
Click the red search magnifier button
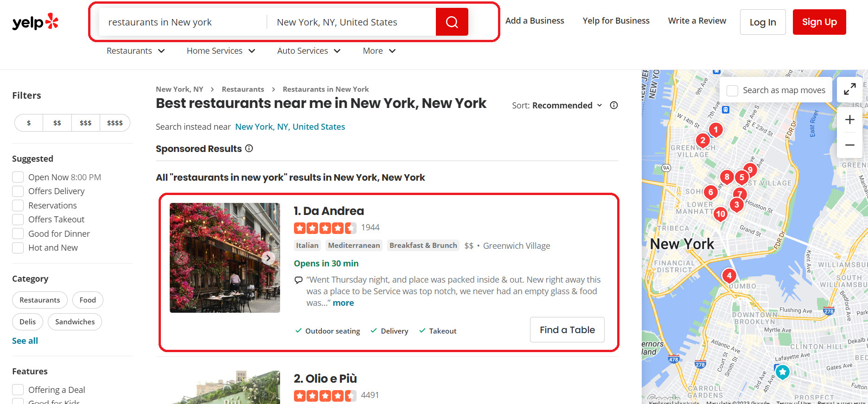(452, 22)
